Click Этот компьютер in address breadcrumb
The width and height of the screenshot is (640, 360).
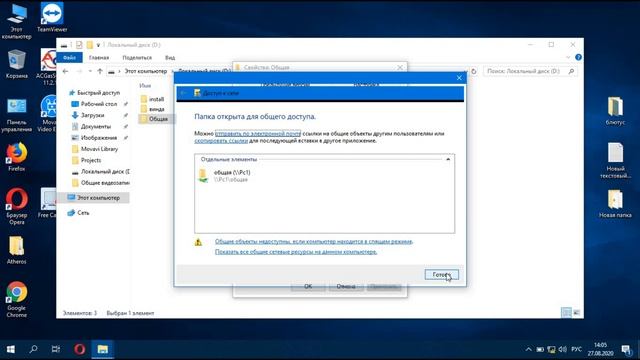pos(146,71)
